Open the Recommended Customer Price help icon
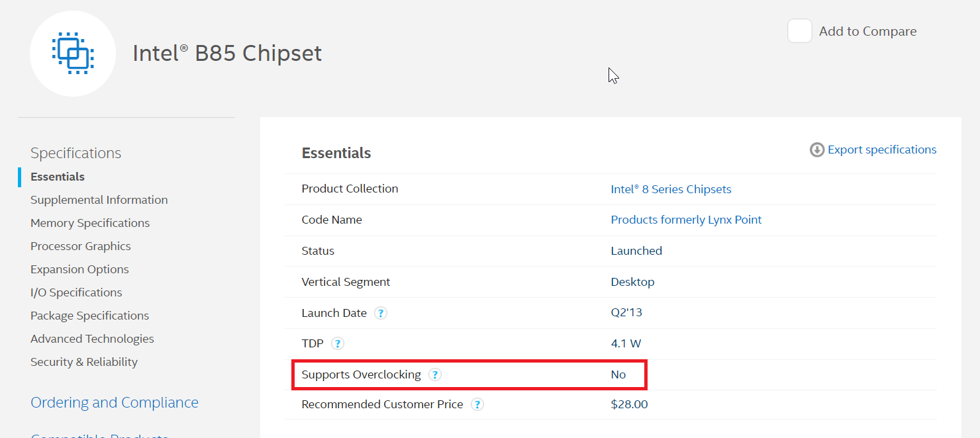This screenshot has width=980, height=438. pos(477,404)
